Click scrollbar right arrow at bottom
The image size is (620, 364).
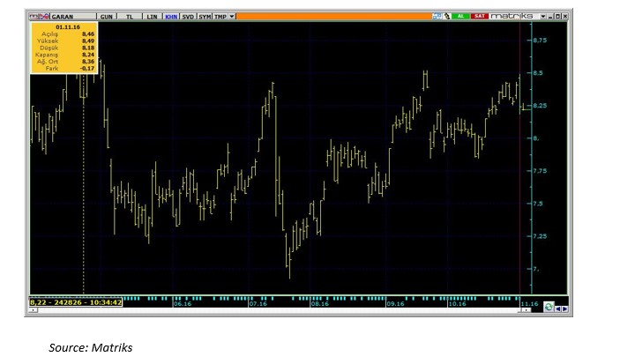click(526, 310)
